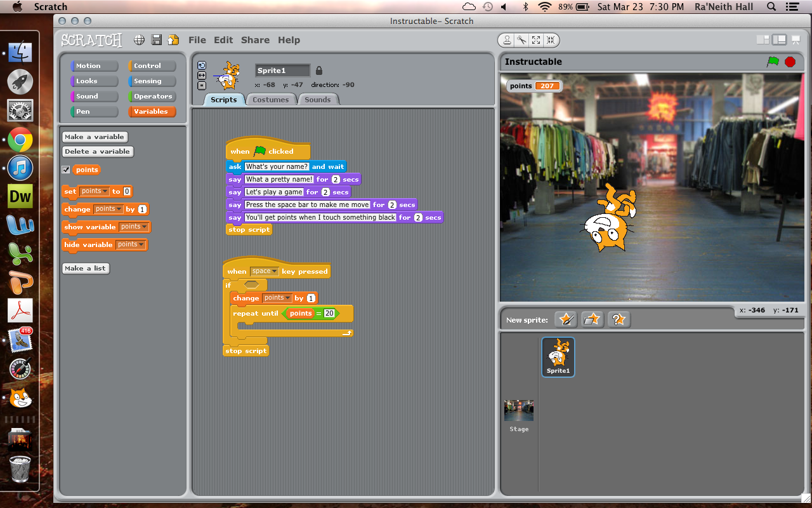Set rotation style to left-right flip only
812x508 pixels.
[202, 76]
